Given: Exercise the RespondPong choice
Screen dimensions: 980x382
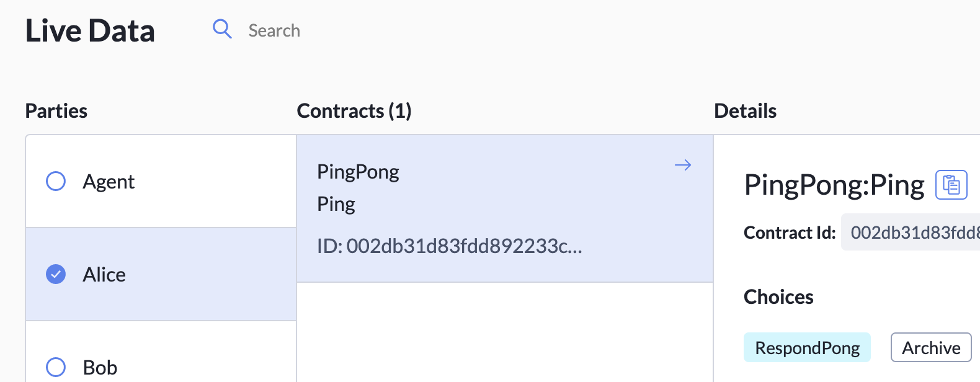Looking at the screenshot, I should pyautogui.click(x=806, y=348).
